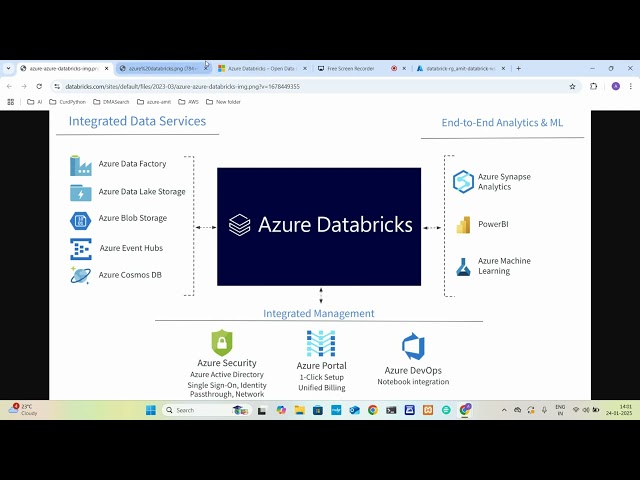The height and width of the screenshot is (480, 640).
Task: Open the DMASearch bookmarks folder
Action: click(111, 102)
